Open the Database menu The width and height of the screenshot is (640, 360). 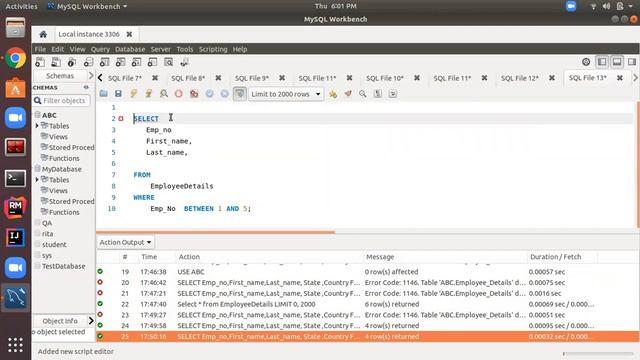[x=130, y=49]
